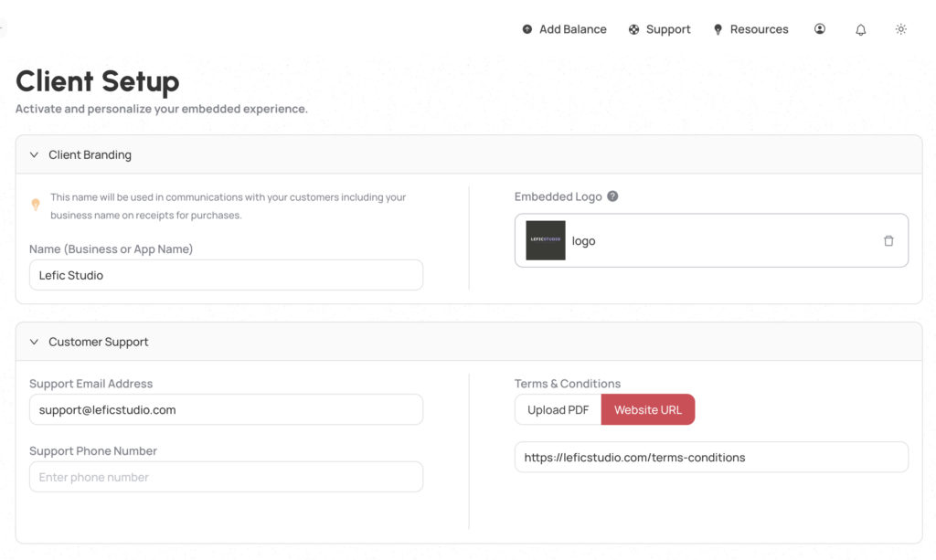
Task: Open the Resources link
Action: coord(759,29)
